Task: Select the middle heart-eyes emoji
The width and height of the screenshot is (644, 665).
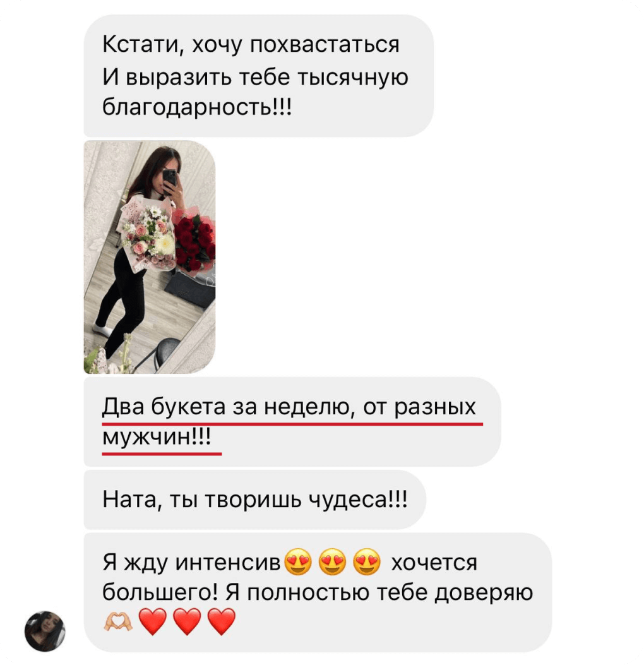Action: pos(332,562)
